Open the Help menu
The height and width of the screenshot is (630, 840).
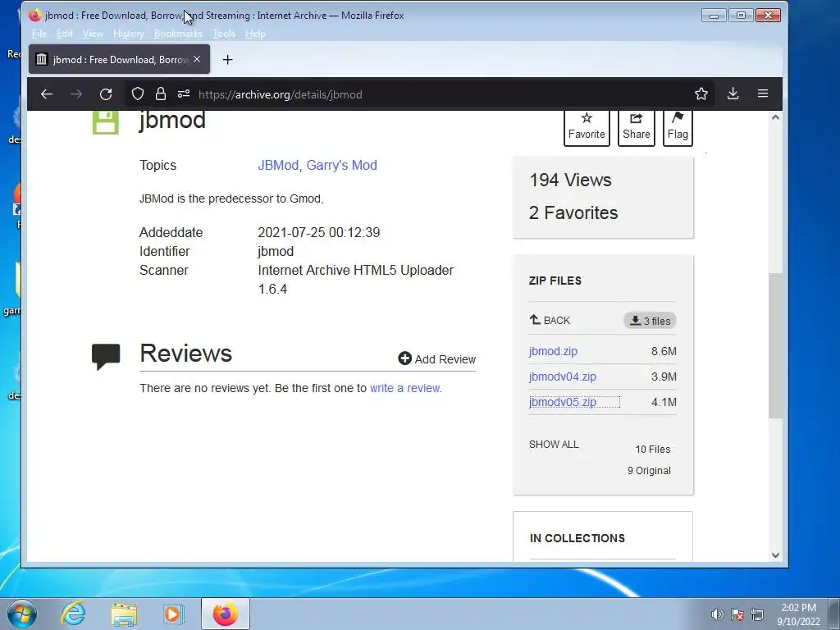click(255, 34)
